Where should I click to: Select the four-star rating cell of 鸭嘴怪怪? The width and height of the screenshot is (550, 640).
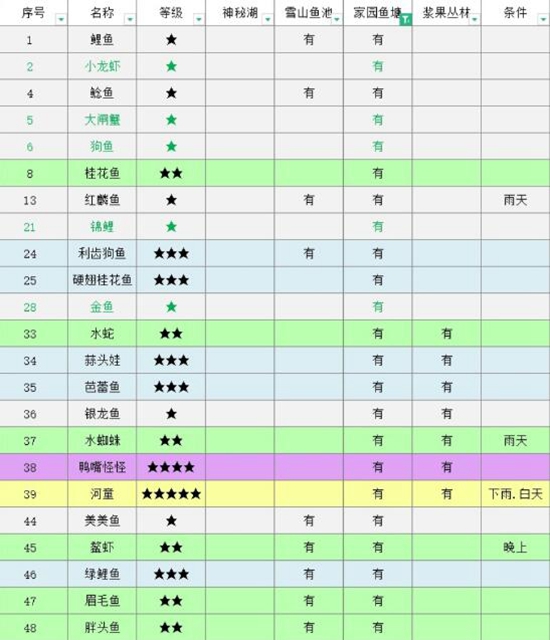(171, 467)
